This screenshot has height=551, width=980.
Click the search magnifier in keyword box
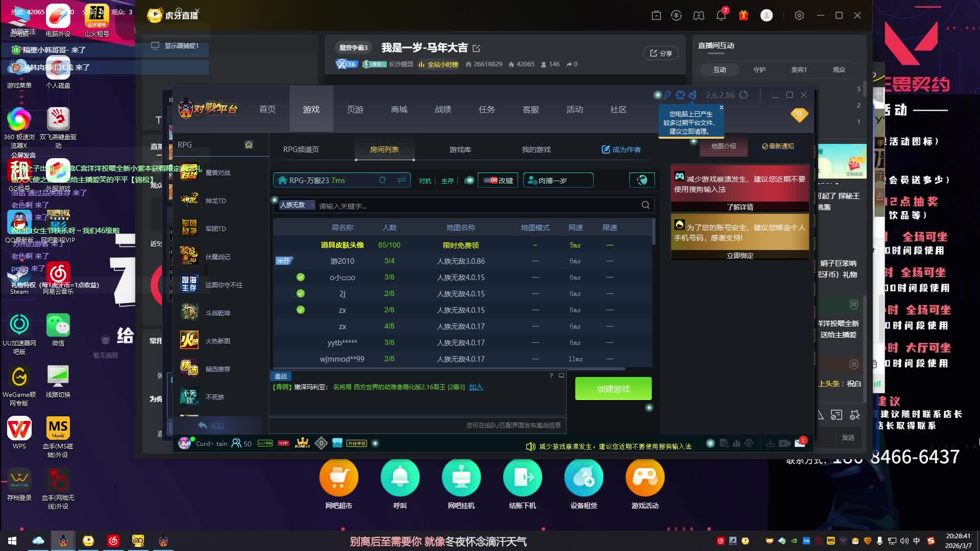click(x=645, y=205)
